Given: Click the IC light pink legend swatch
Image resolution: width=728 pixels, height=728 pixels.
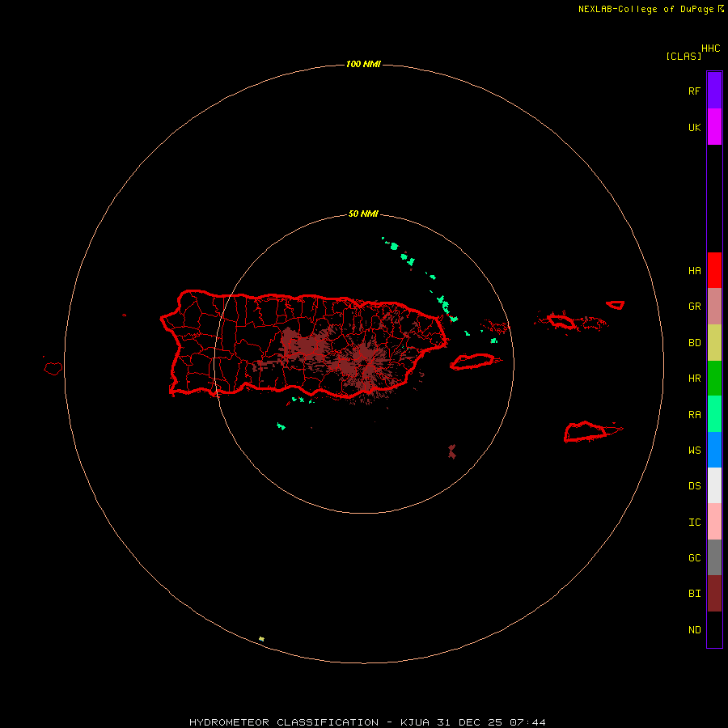Looking at the screenshot, I should point(714,522).
